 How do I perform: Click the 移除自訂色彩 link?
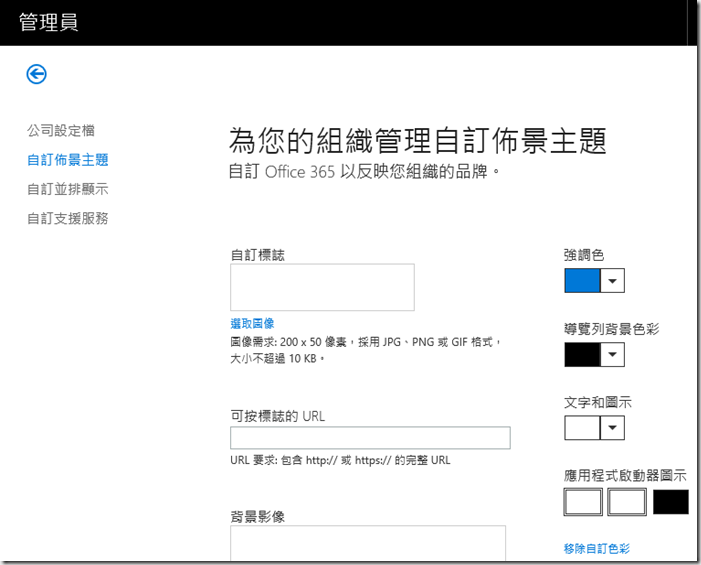597,548
